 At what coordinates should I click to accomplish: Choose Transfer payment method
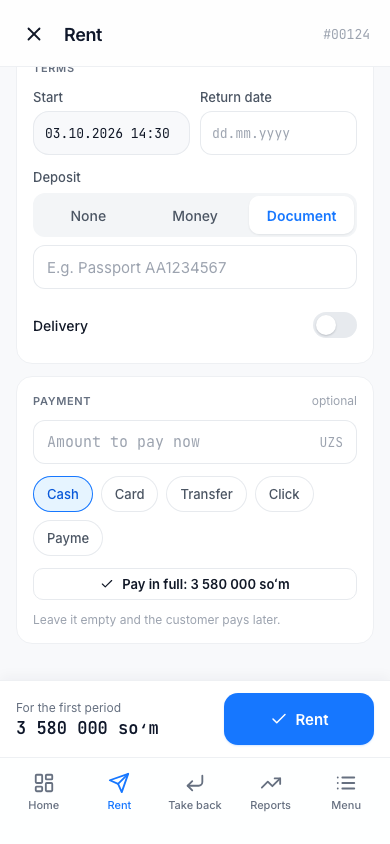coord(207,494)
